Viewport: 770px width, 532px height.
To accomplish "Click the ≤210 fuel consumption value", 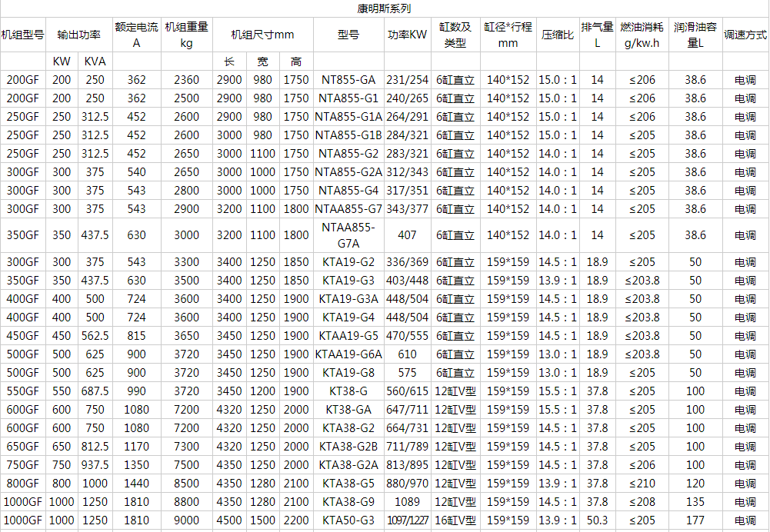I will click(642, 484).
